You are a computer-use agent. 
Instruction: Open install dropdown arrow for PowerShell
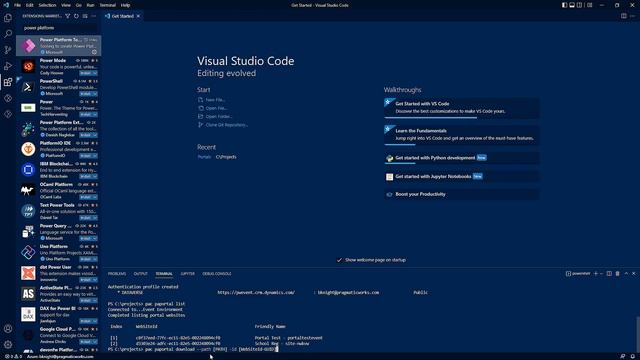tap(95, 94)
